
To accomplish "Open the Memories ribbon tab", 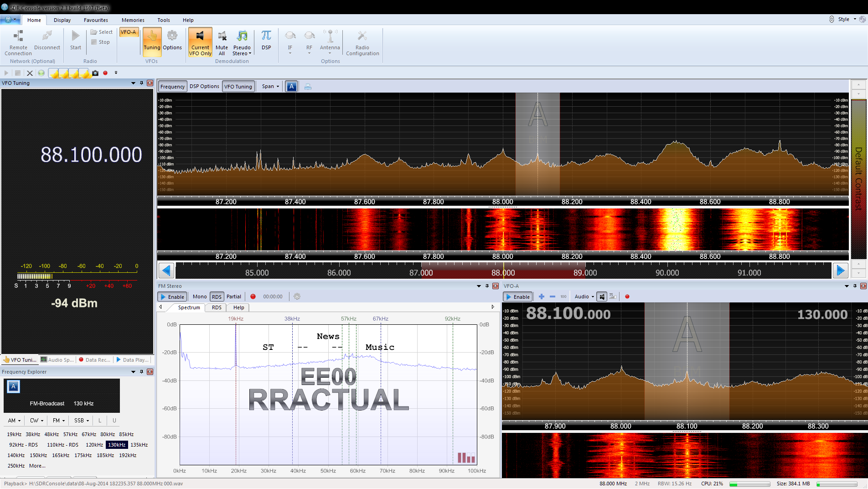I will (x=133, y=20).
